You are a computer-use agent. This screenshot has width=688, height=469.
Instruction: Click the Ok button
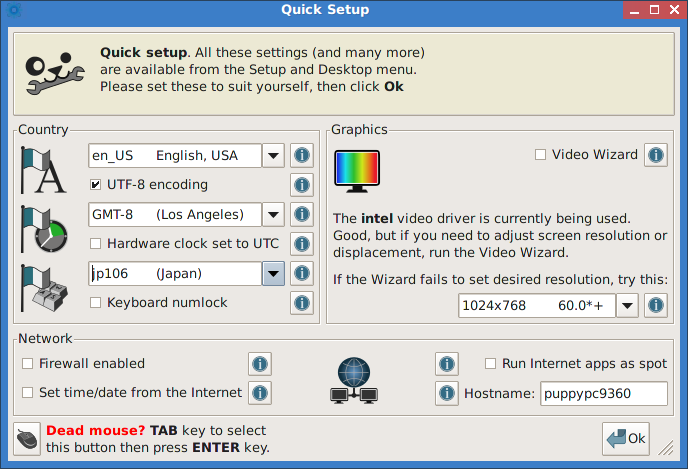[x=626, y=439]
